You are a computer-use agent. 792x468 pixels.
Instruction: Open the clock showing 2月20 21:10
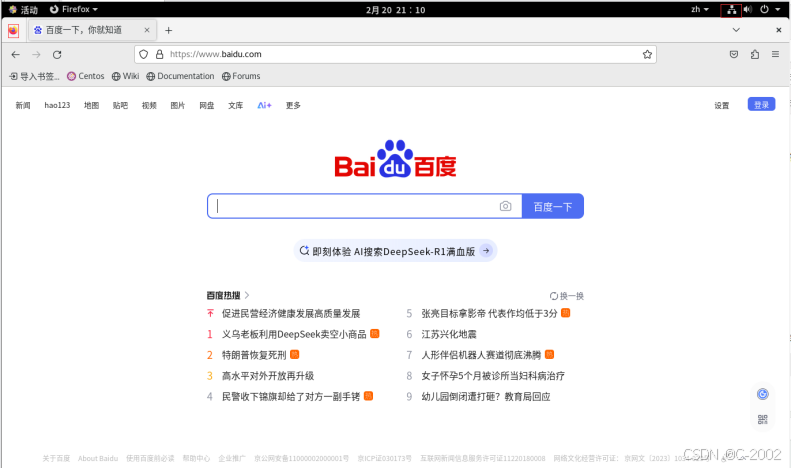395,10
